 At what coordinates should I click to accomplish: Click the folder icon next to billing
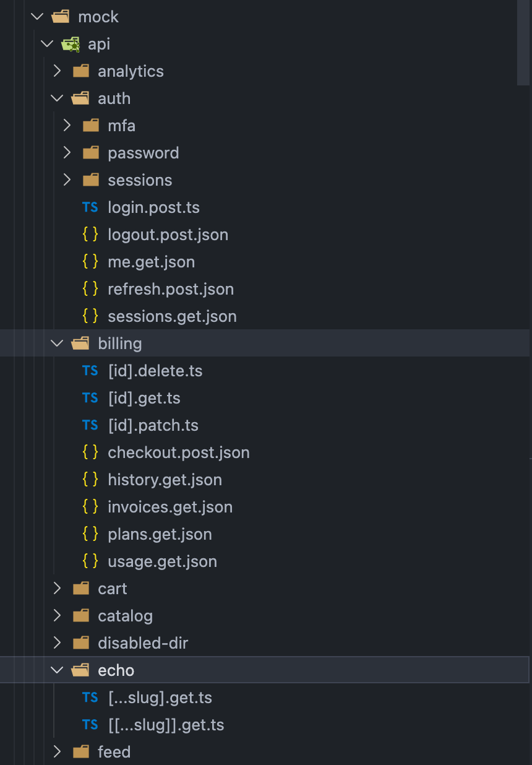[x=81, y=343]
